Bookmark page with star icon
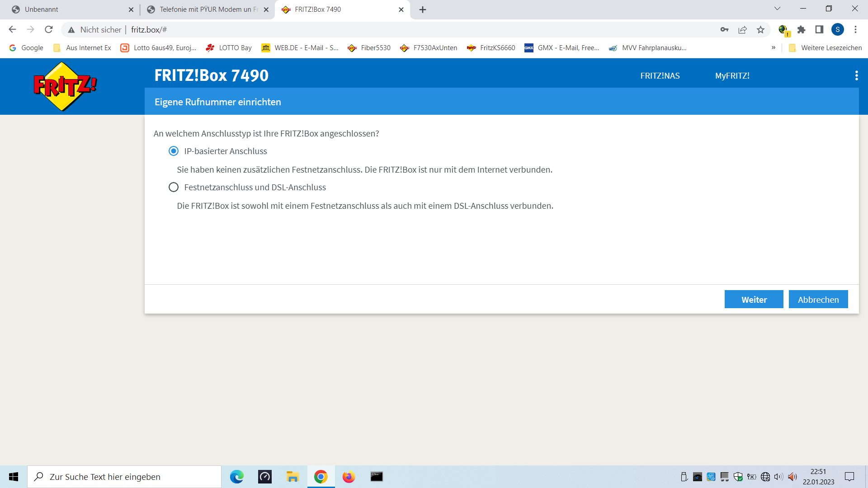This screenshot has width=868, height=488. tap(760, 30)
